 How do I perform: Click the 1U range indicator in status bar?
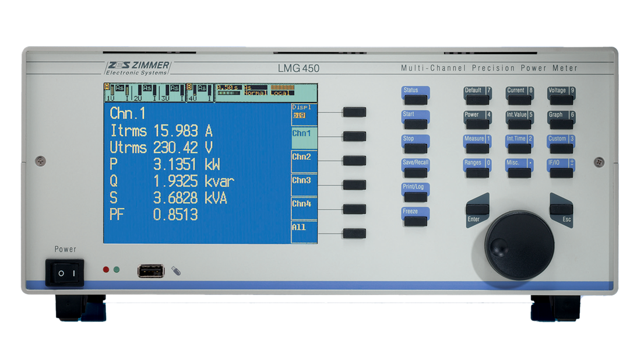(x=117, y=93)
